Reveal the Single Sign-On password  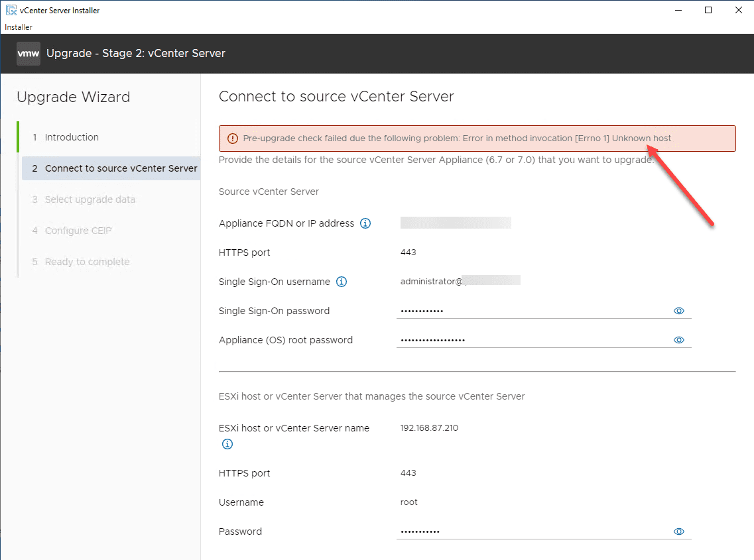[679, 311]
